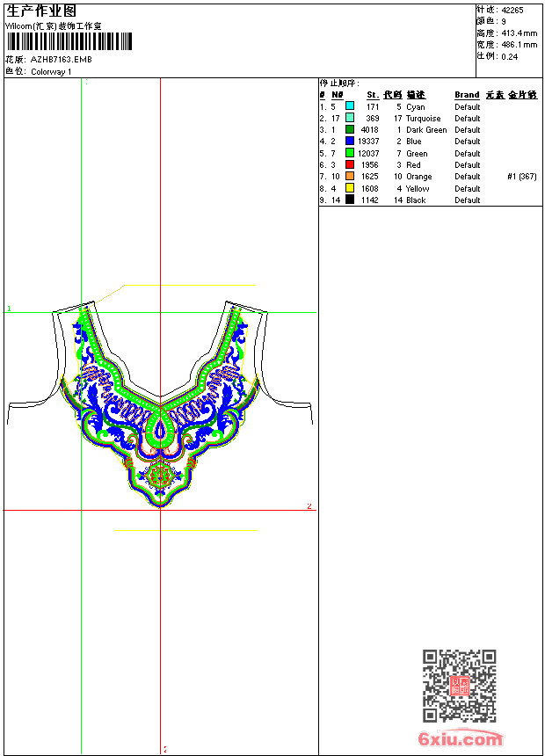Click the QR code image

[x=459, y=686]
